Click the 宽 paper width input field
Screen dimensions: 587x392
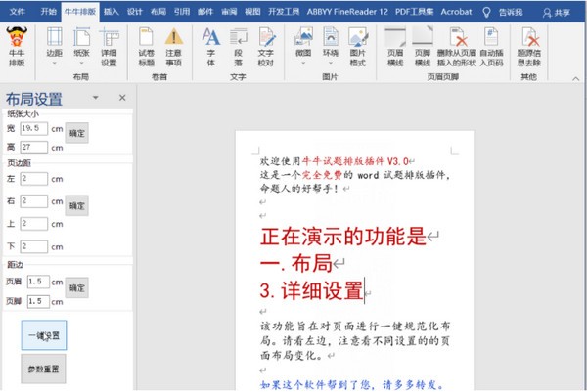click(x=33, y=129)
